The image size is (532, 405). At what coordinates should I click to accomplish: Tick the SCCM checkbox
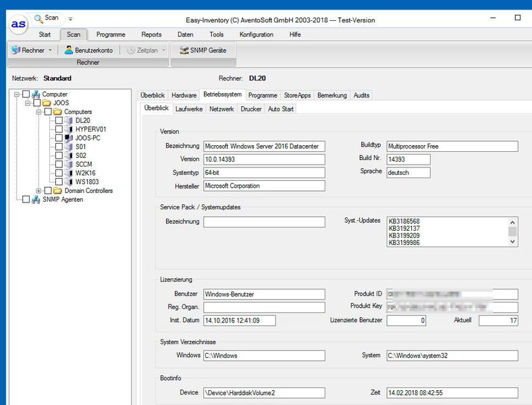[59, 165]
